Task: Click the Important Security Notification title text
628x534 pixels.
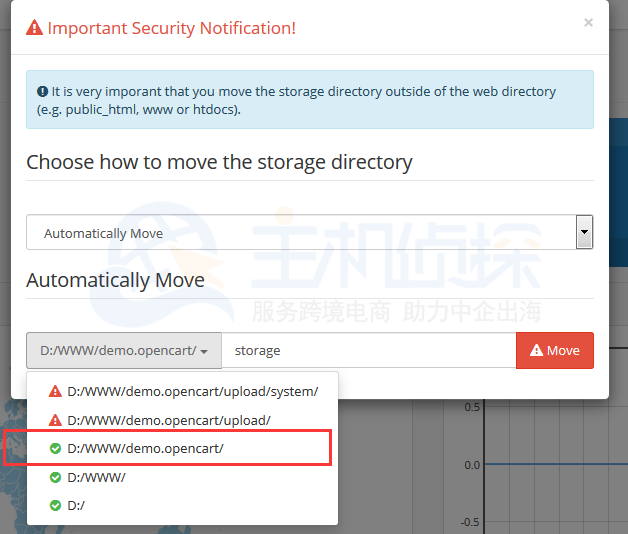Action: (171, 28)
